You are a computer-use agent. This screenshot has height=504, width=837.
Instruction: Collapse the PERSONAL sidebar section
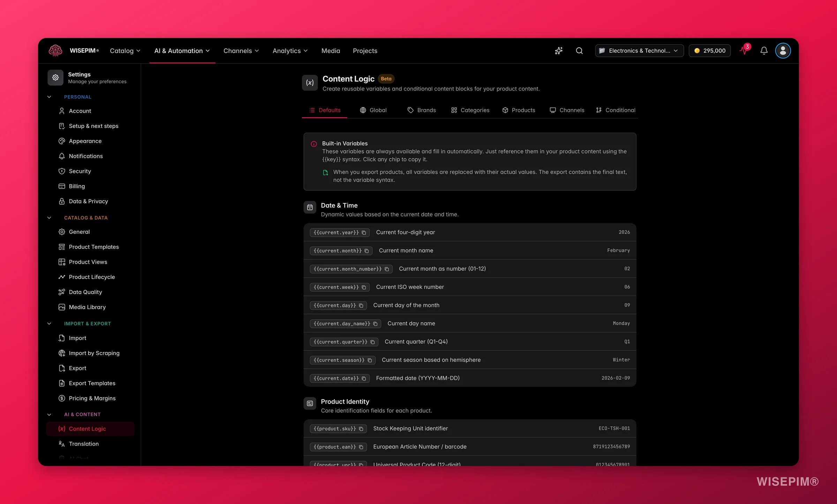pos(49,97)
